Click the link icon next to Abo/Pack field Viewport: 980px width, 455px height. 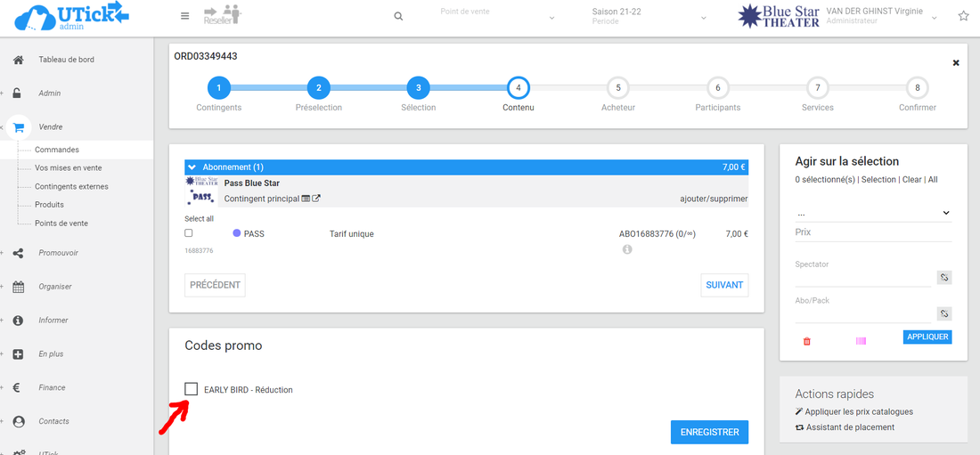click(944, 313)
